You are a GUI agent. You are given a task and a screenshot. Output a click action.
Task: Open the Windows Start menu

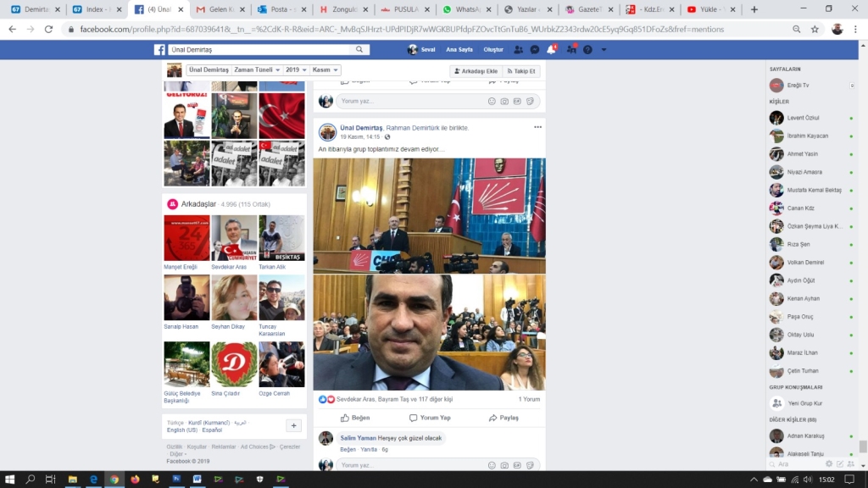point(9,480)
